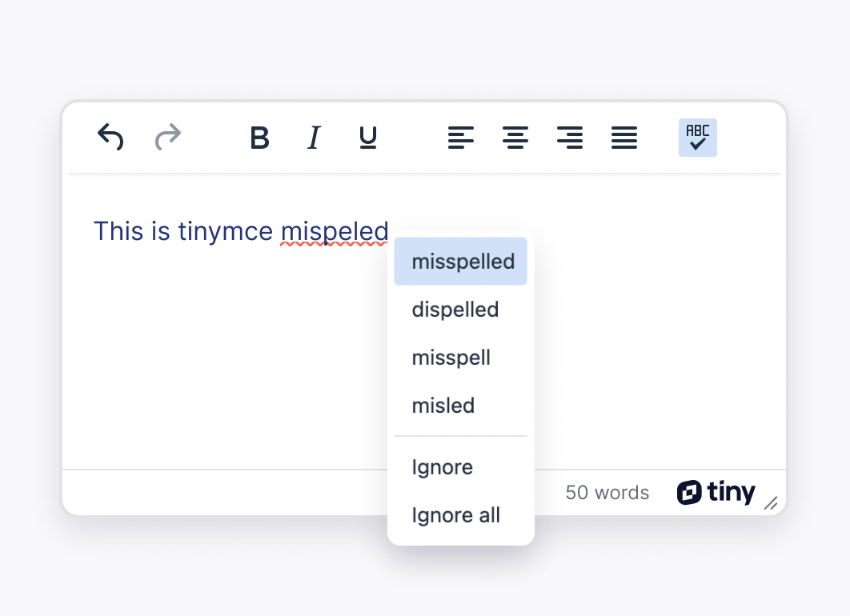Viewport: 850px width, 616px height.
Task: Click 'Ignore' in the spelling menu
Action: 442,467
